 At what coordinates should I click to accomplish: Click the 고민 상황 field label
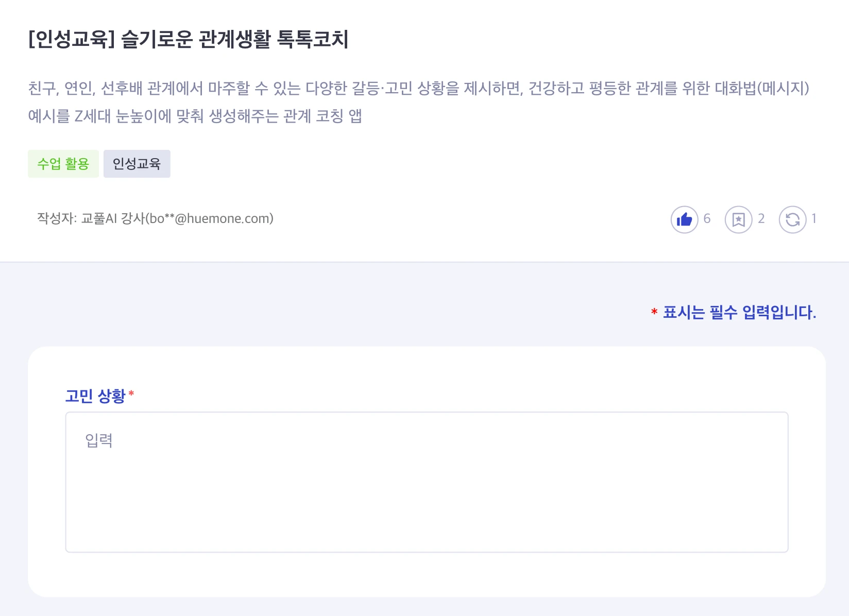(x=95, y=396)
